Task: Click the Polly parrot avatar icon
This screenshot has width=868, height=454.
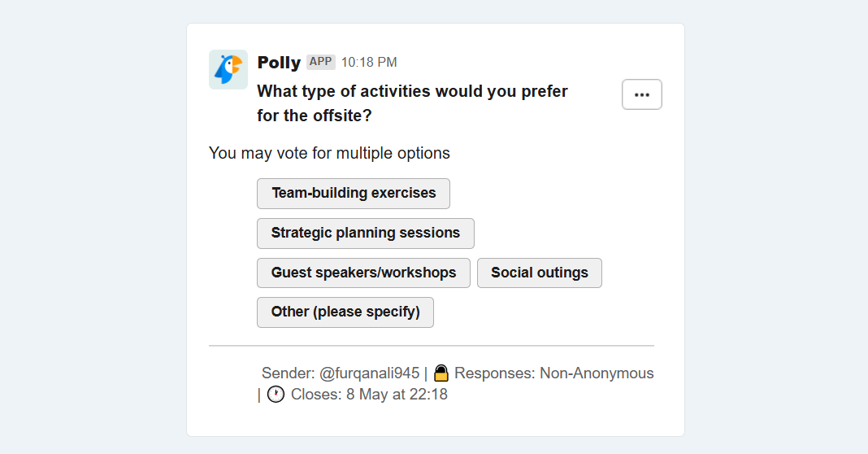Action: point(228,70)
